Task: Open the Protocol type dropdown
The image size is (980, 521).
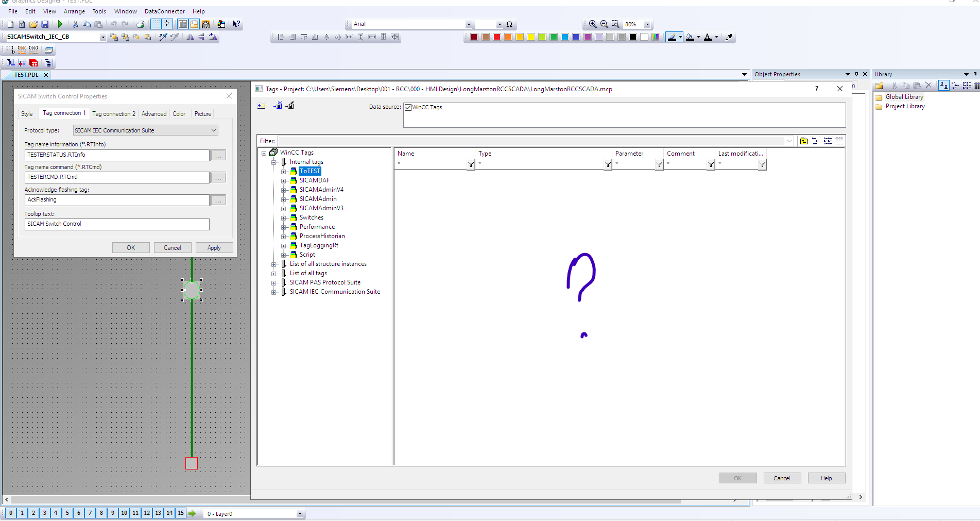Action: (213, 130)
